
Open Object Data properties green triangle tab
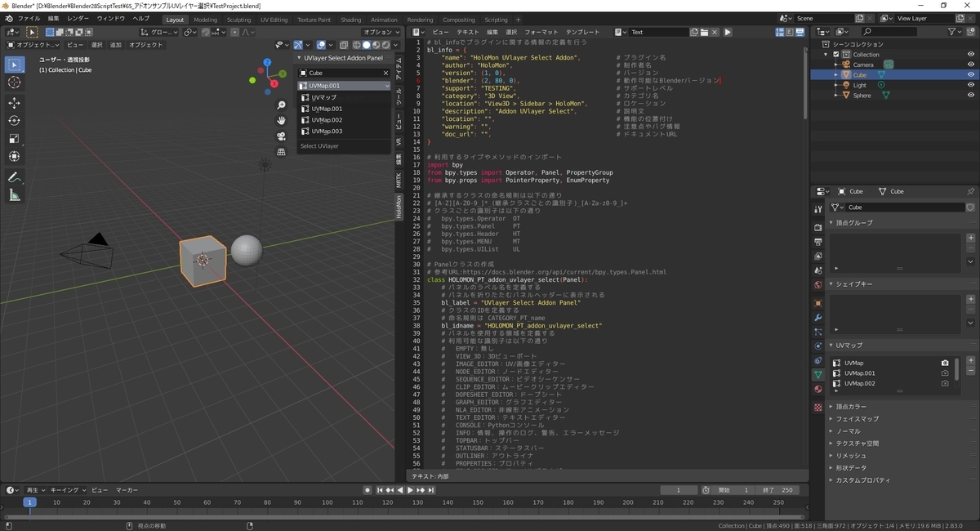click(817, 374)
